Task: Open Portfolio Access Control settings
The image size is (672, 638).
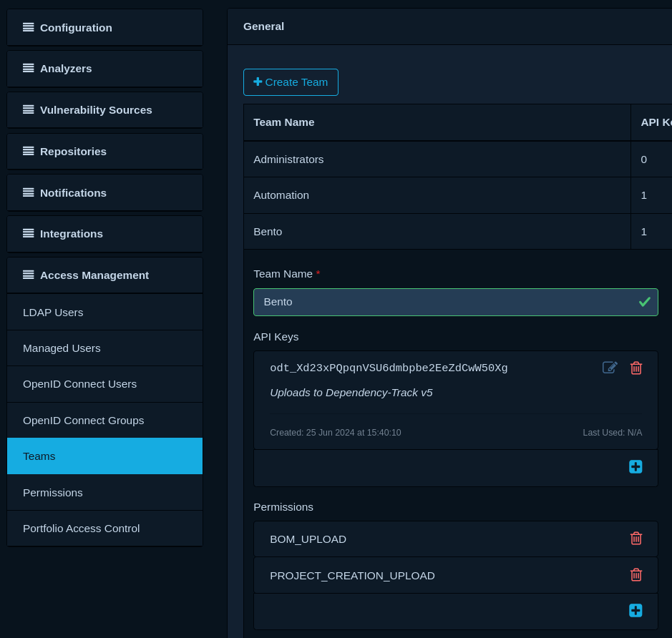Action: point(104,528)
